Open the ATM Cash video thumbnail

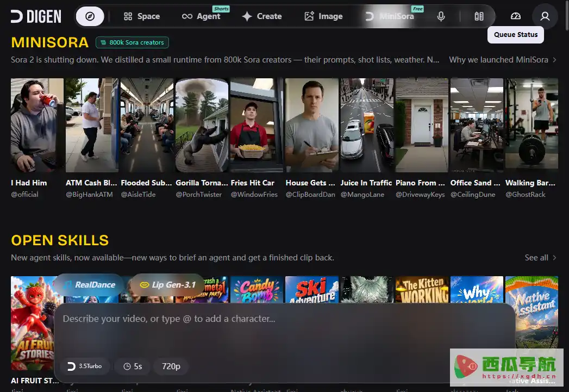tap(92, 125)
